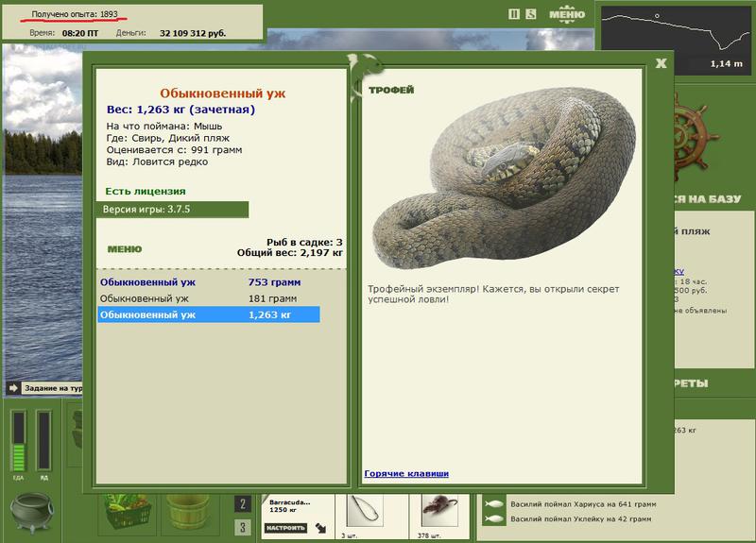This screenshot has height=543, width=756.
Task: Click the Обыкновенный уж title heading
Action: coord(223,93)
